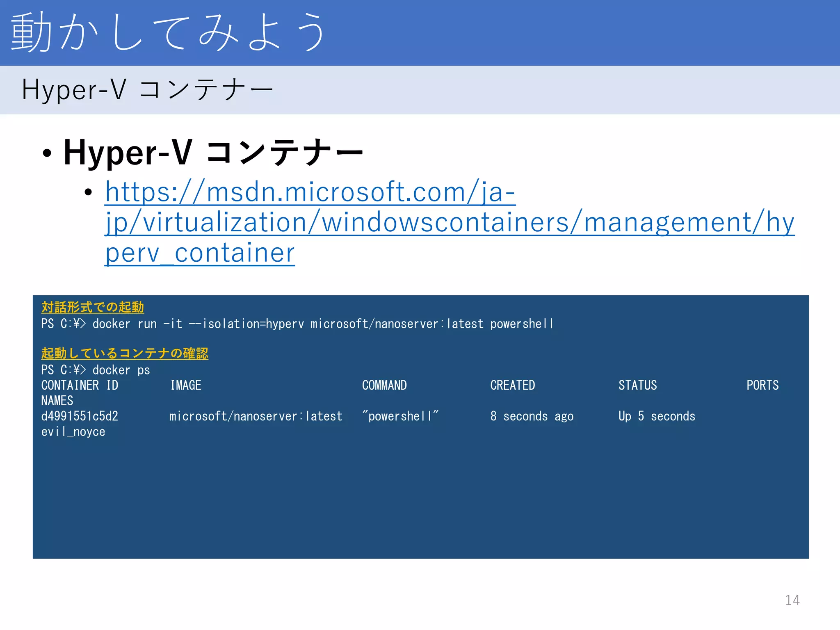Click the 'docker ps' command line
This screenshot has width=840, height=630.
[96, 370]
